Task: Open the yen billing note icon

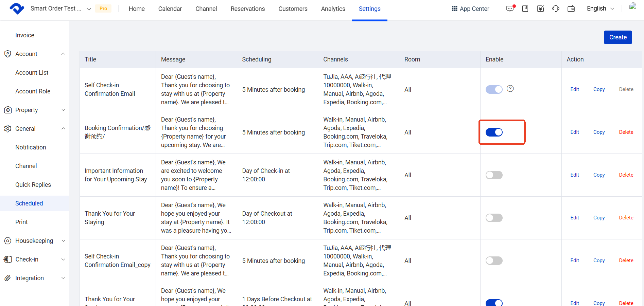Action: [540, 9]
